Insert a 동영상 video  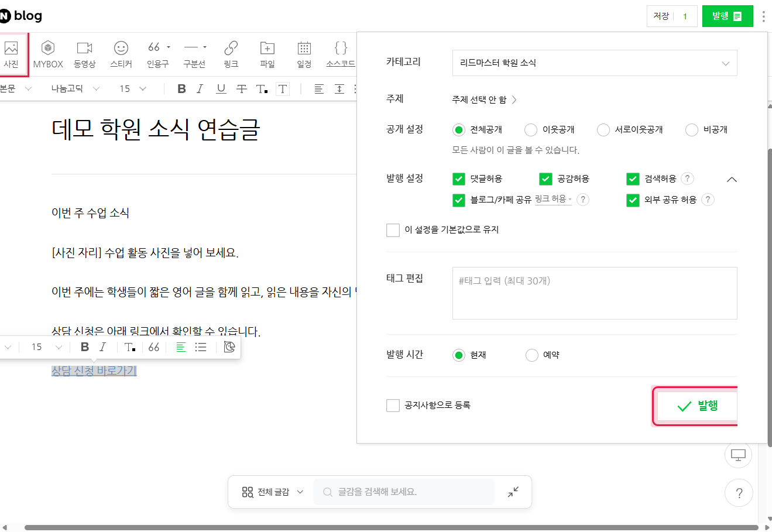click(85, 54)
